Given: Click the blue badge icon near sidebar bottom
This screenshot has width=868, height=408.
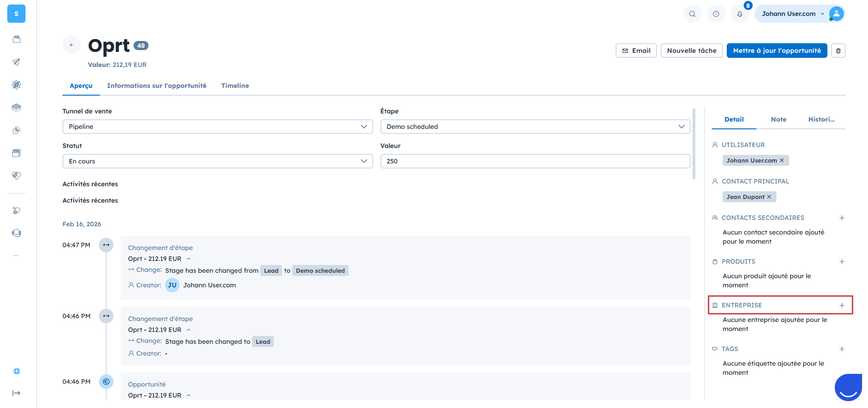Looking at the screenshot, I should point(16,371).
